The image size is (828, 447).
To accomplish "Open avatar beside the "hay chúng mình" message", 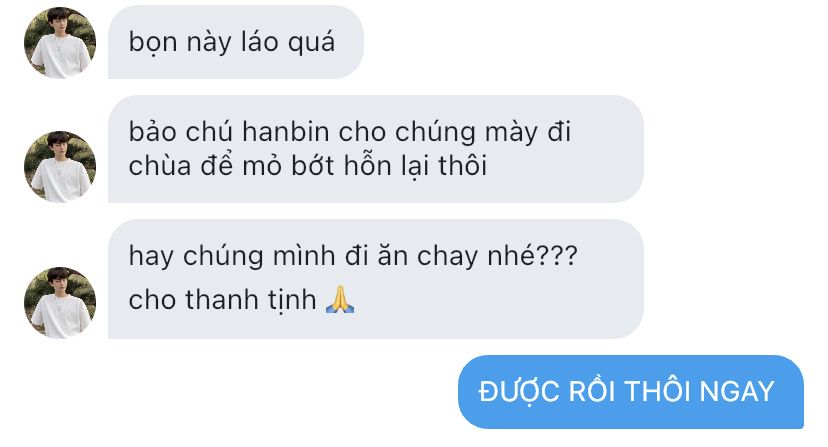I will click(60, 302).
